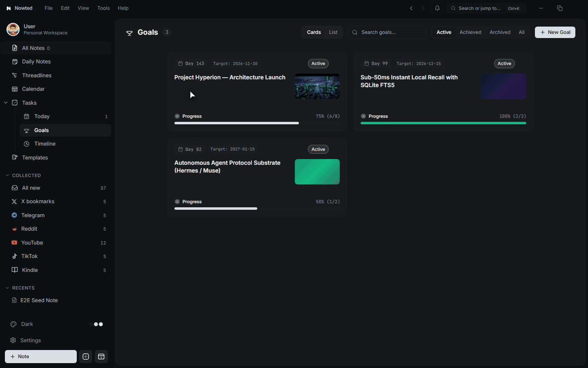This screenshot has width=588, height=368.
Task: Open YouTube collected items
Action: [58, 242]
